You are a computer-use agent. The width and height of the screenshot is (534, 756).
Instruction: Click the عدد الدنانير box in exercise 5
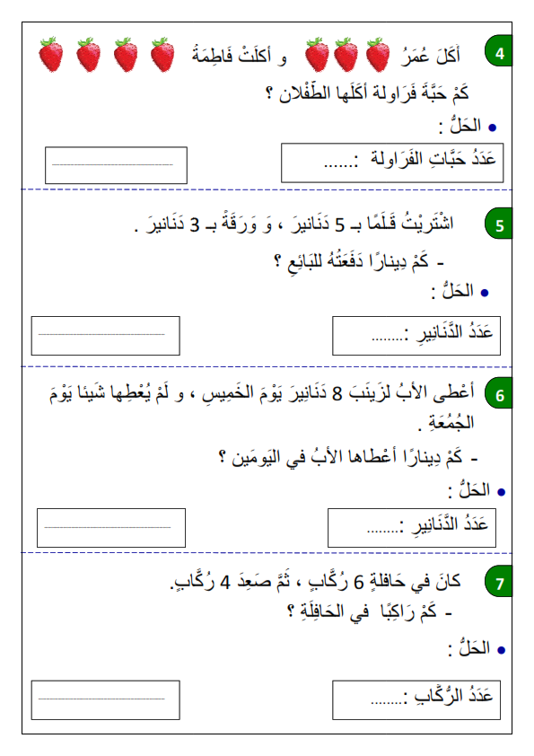[x=416, y=336]
